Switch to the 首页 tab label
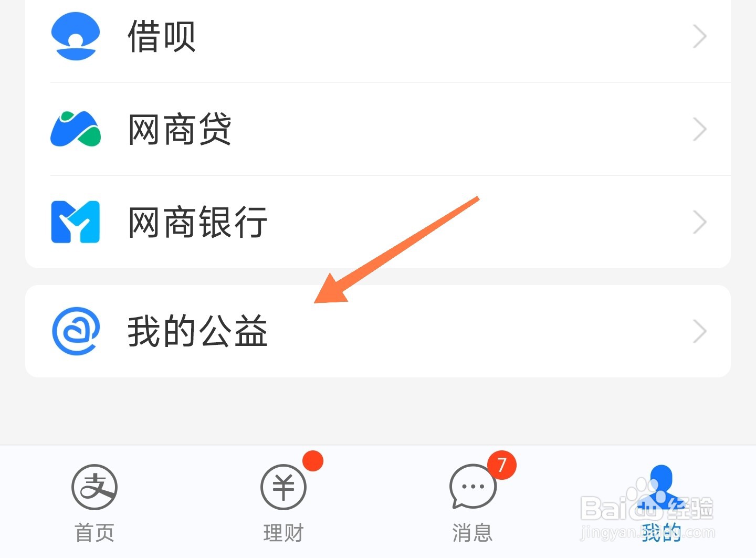 (94, 533)
